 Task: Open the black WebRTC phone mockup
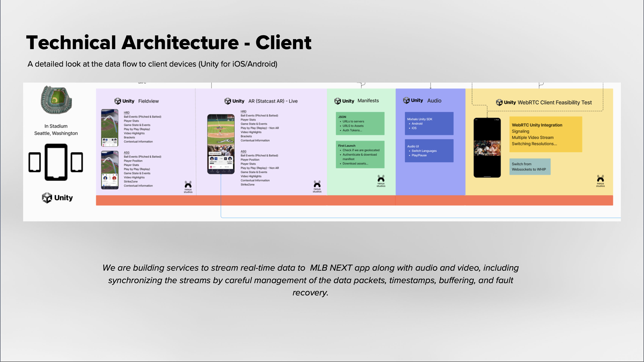pos(487,147)
